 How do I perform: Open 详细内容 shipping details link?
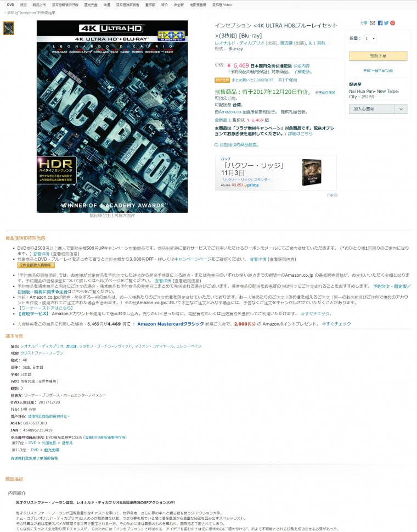coord(301,66)
